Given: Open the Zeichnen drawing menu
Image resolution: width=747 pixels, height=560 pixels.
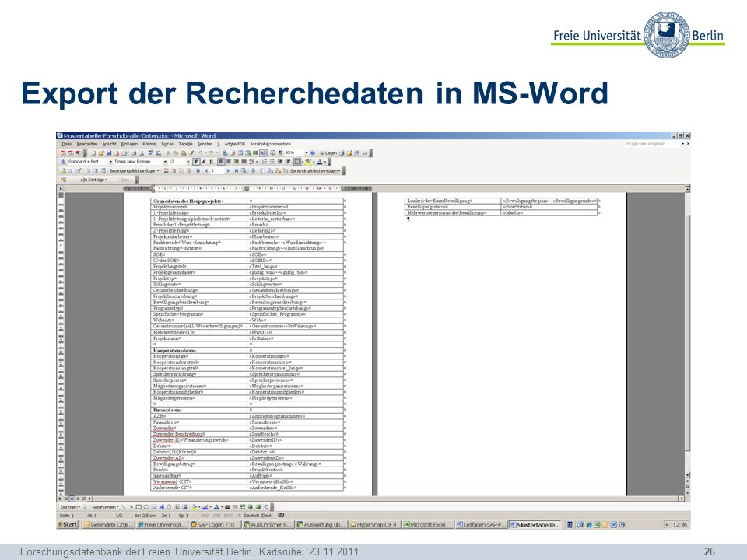Looking at the screenshot, I should click(x=69, y=506).
